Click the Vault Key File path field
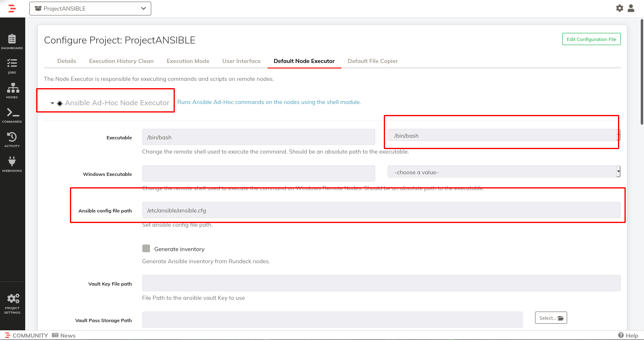Screen dimensions: 644x340 click(x=381, y=283)
